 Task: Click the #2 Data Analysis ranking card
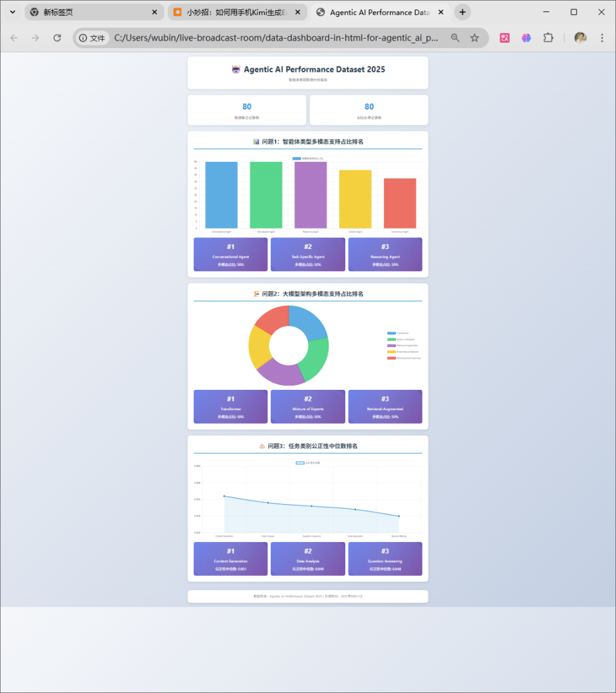[308, 559]
